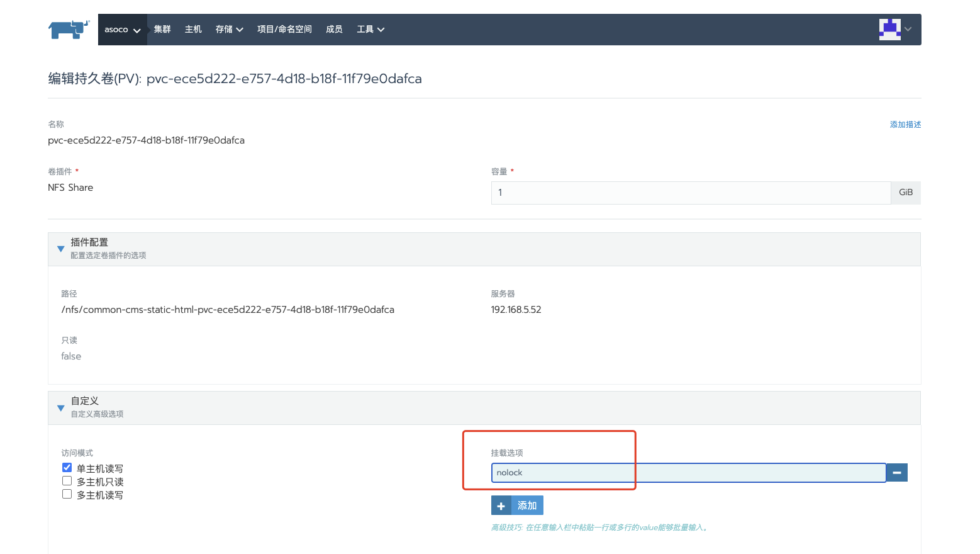Image resolution: width=980 pixels, height=554 pixels.
Task: Click the user avatar icon
Action: click(x=889, y=29)
